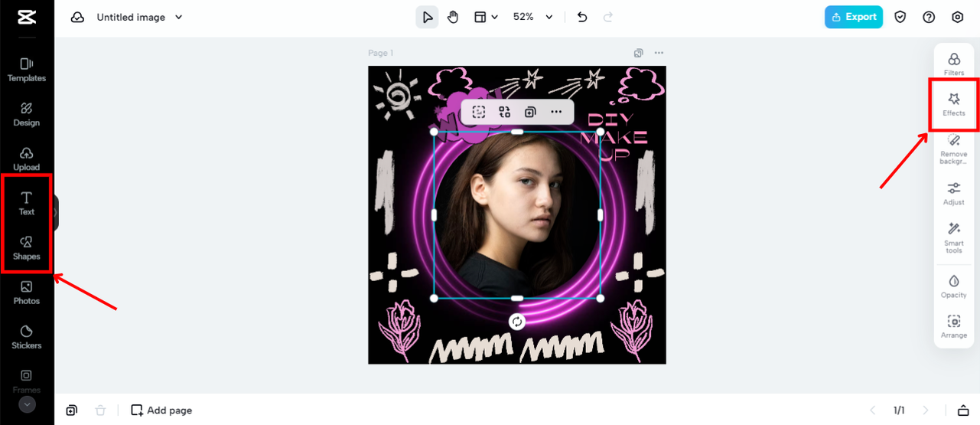980x425 pixels.
Task: Open the Shapes panel
Action: [27, 247]
